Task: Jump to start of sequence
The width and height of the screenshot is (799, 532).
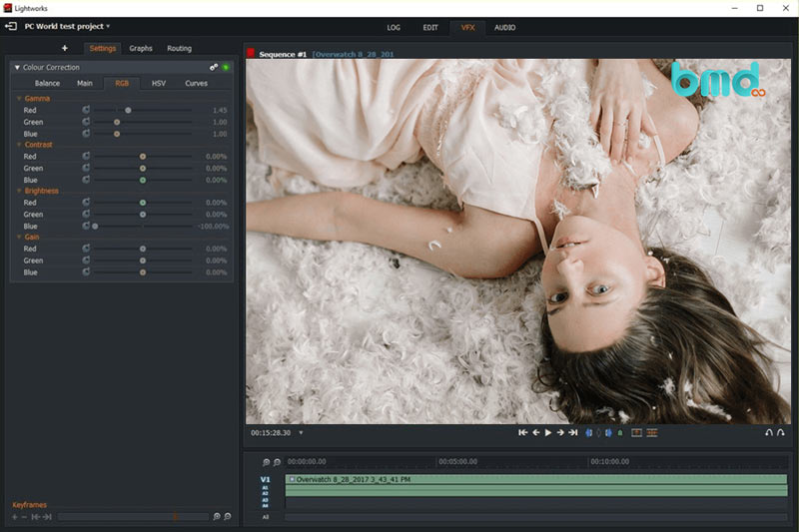Action: pos(522,433)
